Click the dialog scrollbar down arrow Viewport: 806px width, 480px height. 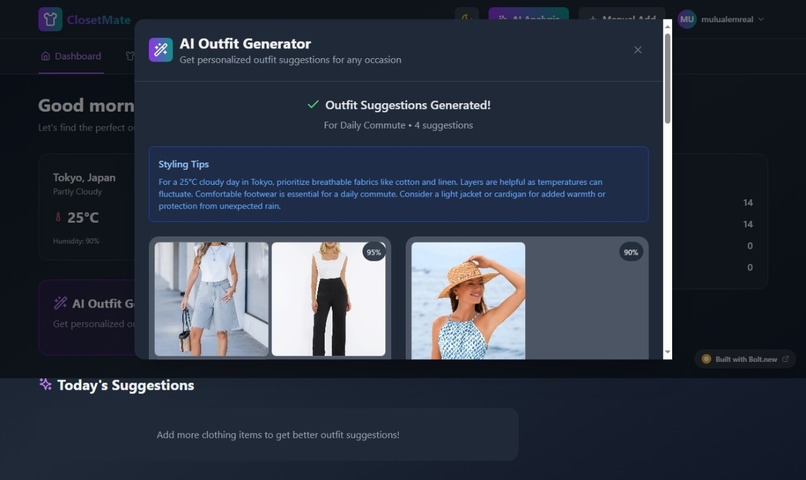coord(668,353)
